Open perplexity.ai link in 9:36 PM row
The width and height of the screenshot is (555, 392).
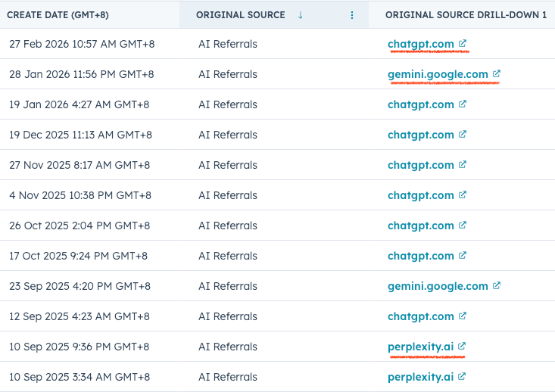coord(420,347)
